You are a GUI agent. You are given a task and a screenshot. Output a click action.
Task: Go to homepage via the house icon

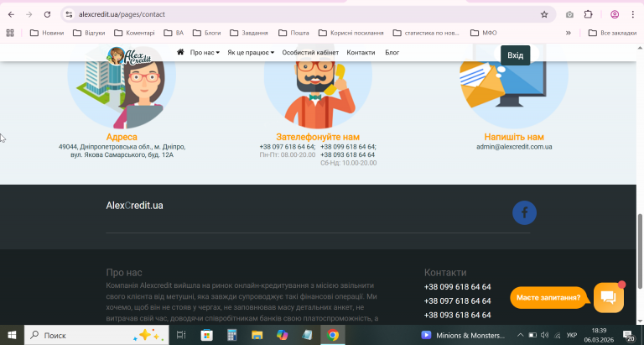tap(180, 52)
